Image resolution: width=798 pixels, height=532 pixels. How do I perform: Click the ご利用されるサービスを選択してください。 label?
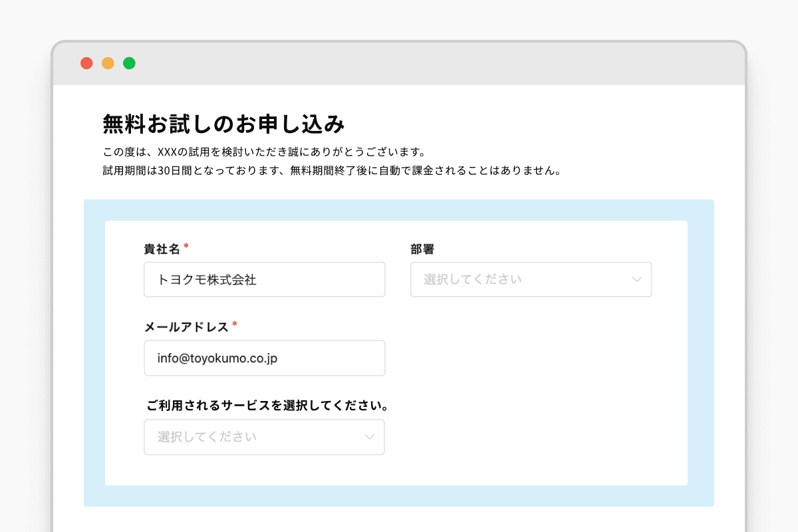click(267, 405)
